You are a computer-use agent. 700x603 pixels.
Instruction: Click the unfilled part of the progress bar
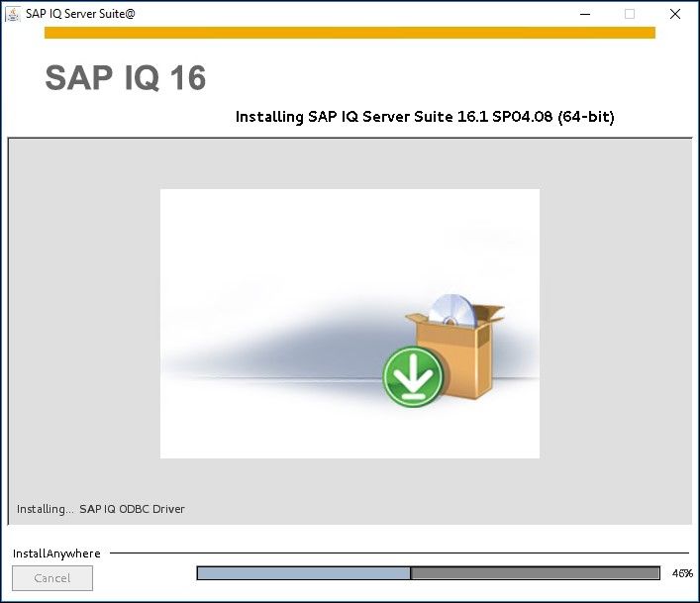tap(535, 573)
